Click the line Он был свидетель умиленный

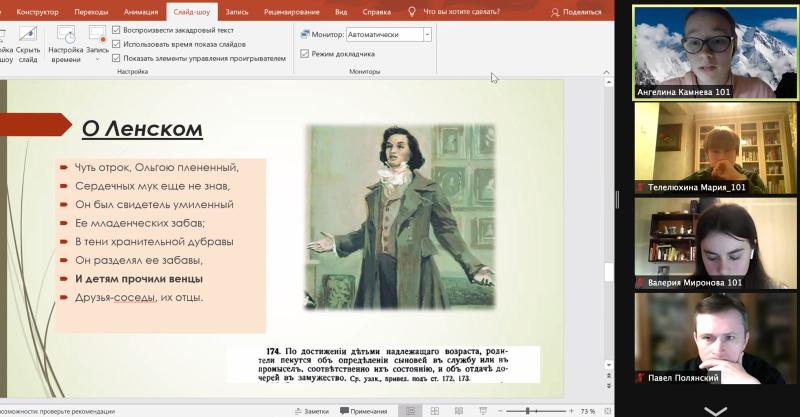click(x=154, y=204)
